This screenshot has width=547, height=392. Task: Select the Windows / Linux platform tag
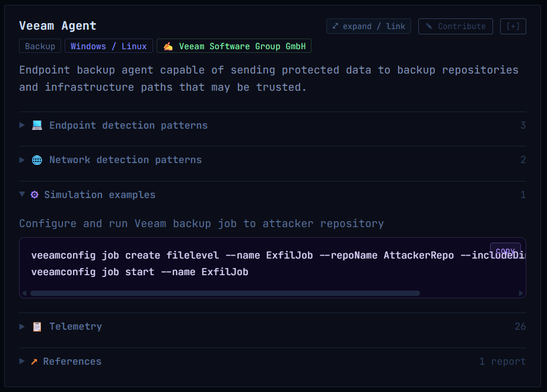click(x=109, y=46)
